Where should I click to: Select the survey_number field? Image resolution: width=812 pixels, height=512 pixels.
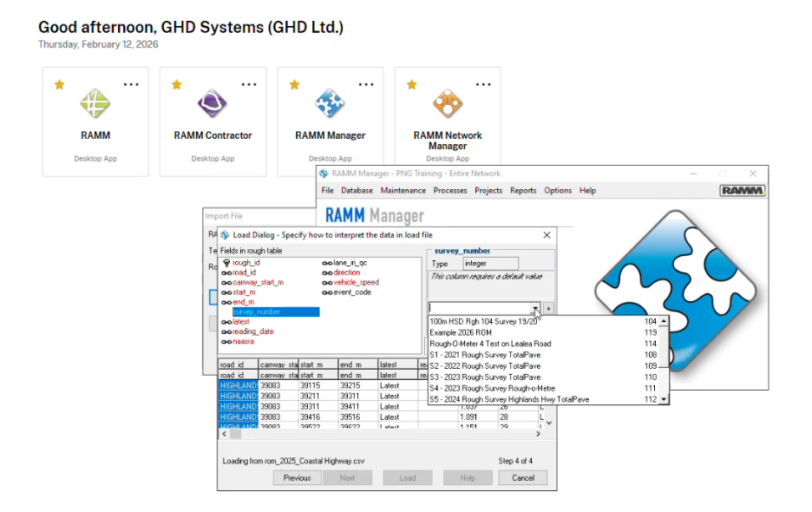(276, 312)
